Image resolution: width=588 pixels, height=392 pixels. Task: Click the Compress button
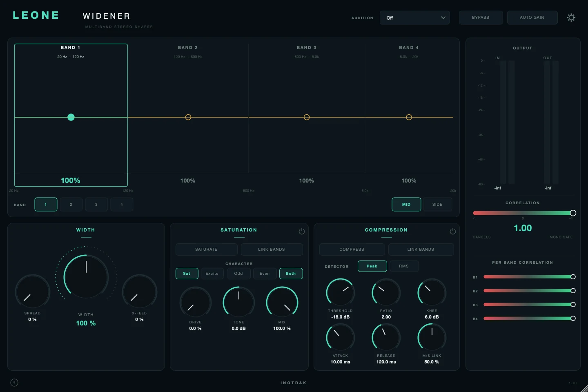pyautogui.click(x=352, y=249)
